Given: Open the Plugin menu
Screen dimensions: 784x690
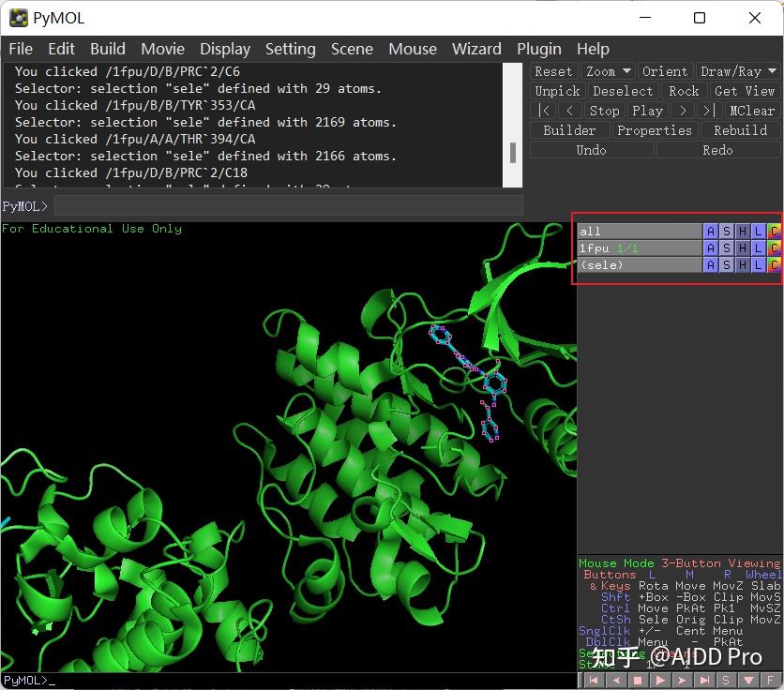Looking at the screenshot, I should point(538,49).
